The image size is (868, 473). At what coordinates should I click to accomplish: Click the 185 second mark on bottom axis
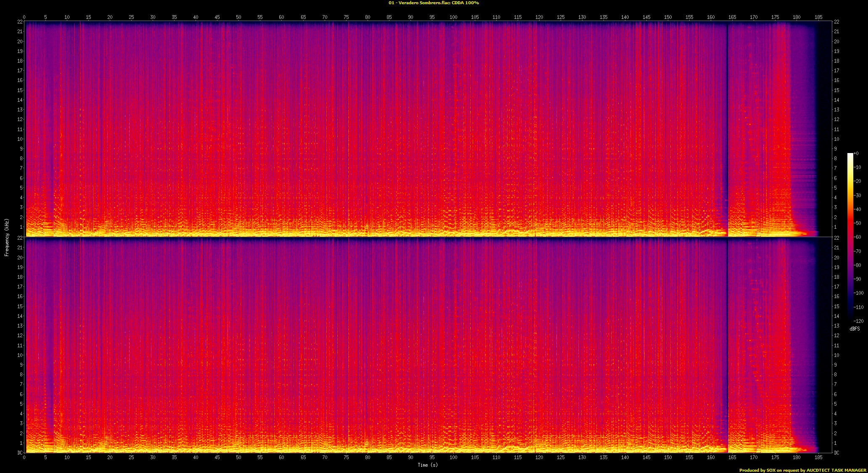pyautogui.click(x=818, y=457)
